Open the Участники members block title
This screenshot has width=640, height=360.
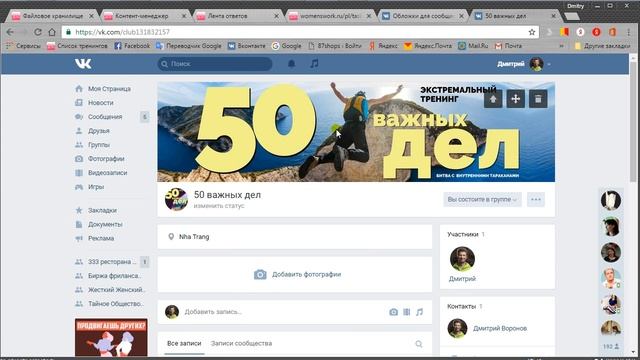click(x=462, y=234)
